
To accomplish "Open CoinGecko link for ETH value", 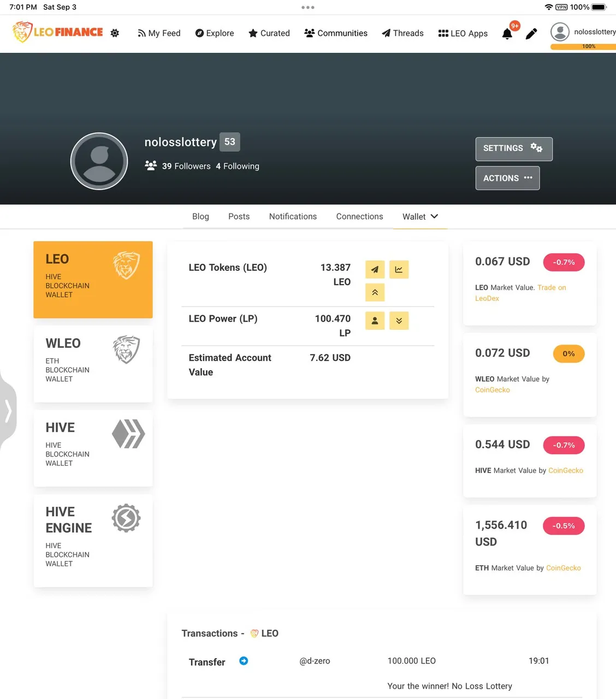I will tap(564, 568).
